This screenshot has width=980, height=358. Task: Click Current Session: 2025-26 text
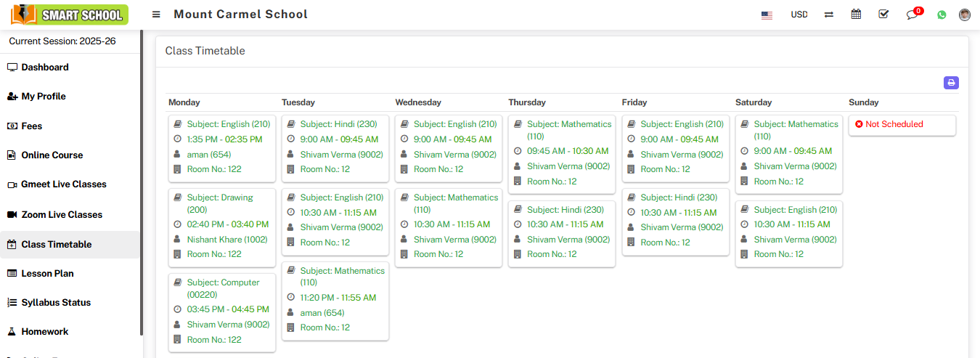point(62,41)
